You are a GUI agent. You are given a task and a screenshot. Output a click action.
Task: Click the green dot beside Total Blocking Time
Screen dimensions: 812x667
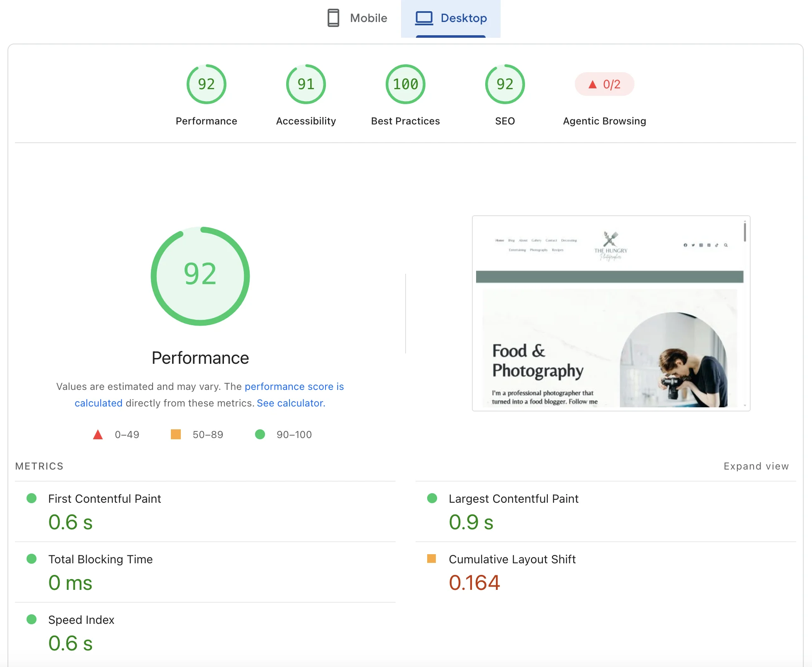point(32,559)
